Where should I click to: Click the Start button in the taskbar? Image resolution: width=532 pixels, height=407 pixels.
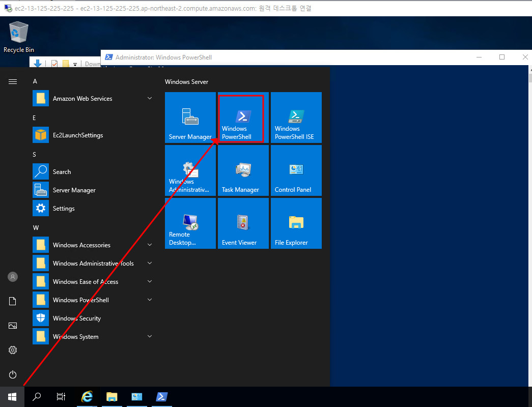[12, 397]
